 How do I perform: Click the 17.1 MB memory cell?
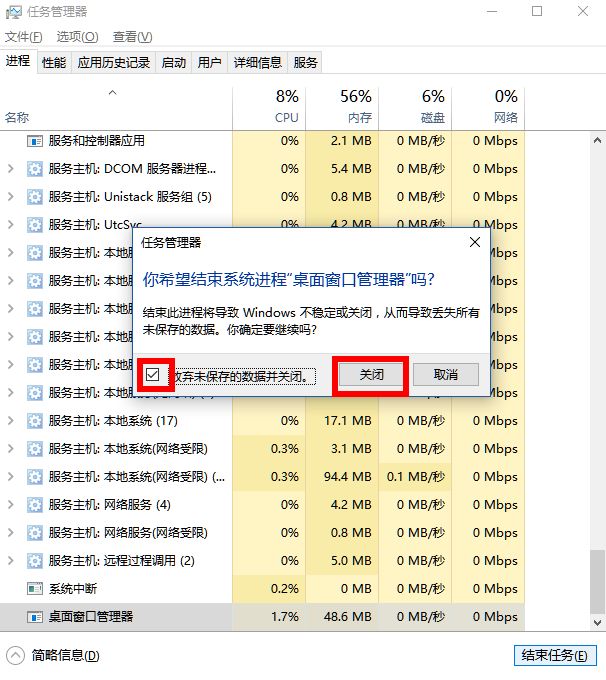[x=342, y=421]
